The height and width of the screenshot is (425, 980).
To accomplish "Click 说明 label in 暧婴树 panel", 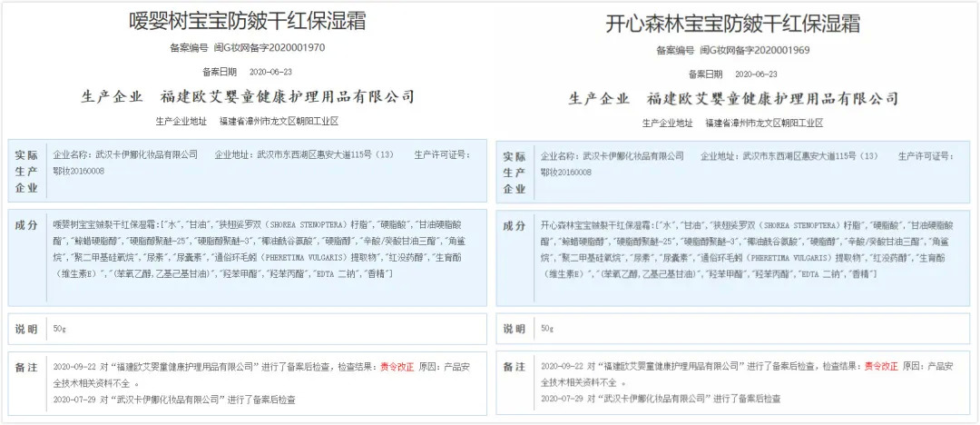I will (26, 329).
